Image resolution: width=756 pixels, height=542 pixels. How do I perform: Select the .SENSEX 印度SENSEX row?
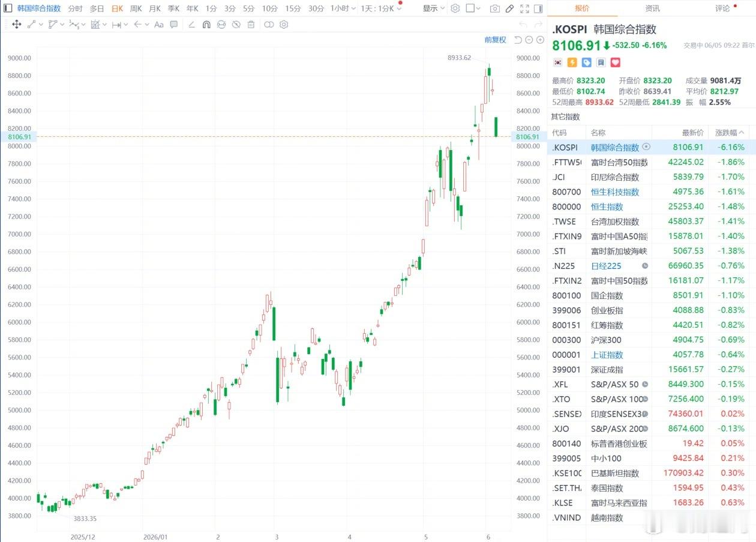(x=652, y=414)
